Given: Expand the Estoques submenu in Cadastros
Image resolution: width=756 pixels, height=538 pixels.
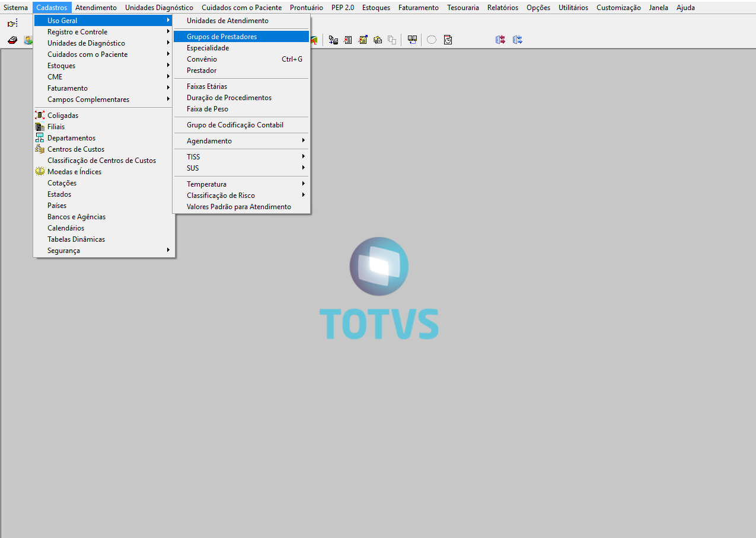Looking at the screenshot, I should pos(104,66).
